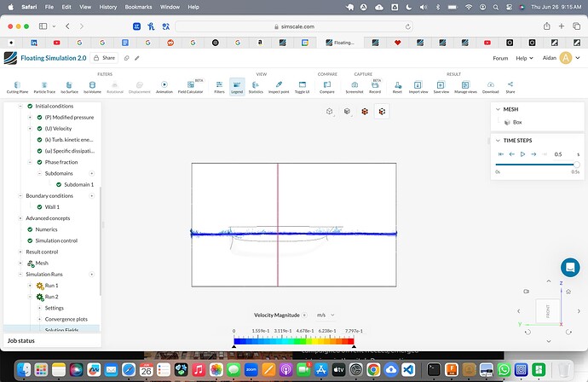Add a new Simulation Run with plus
The image size is (588, 382).
point(91,275)
